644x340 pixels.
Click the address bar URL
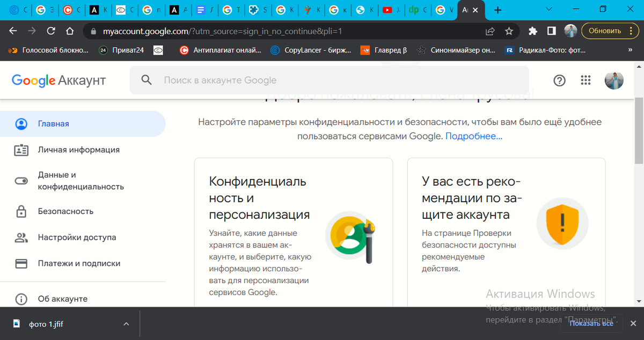223,32
